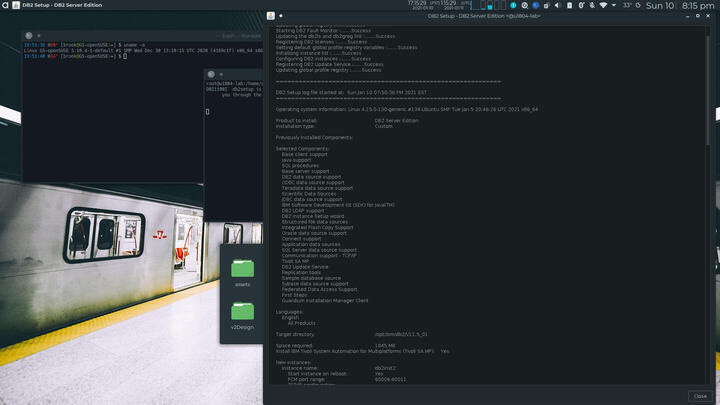This screenshot has height=405, width=720.
Task: Expand hidden system tray icons arrow
Action: [x=614, y=6]
